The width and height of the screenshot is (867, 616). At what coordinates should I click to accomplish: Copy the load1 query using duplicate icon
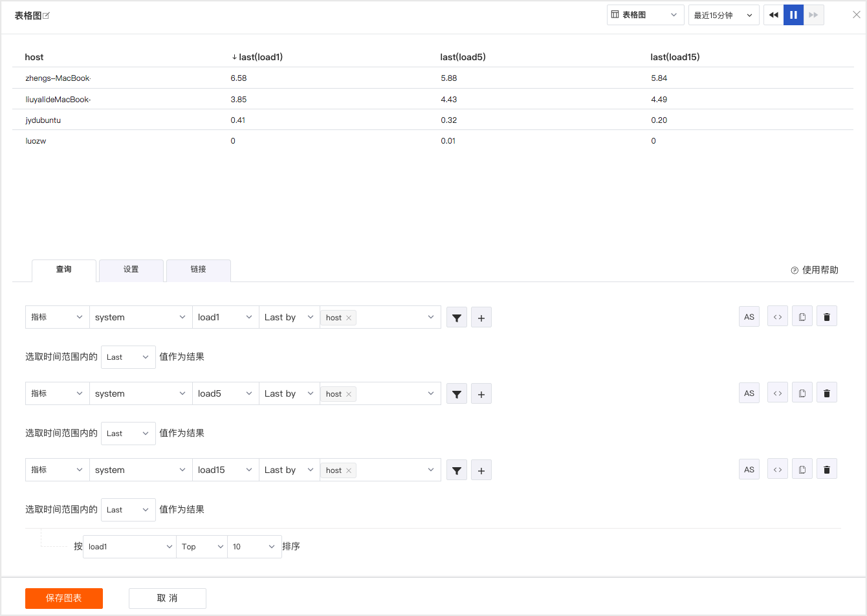click(802, 316)
